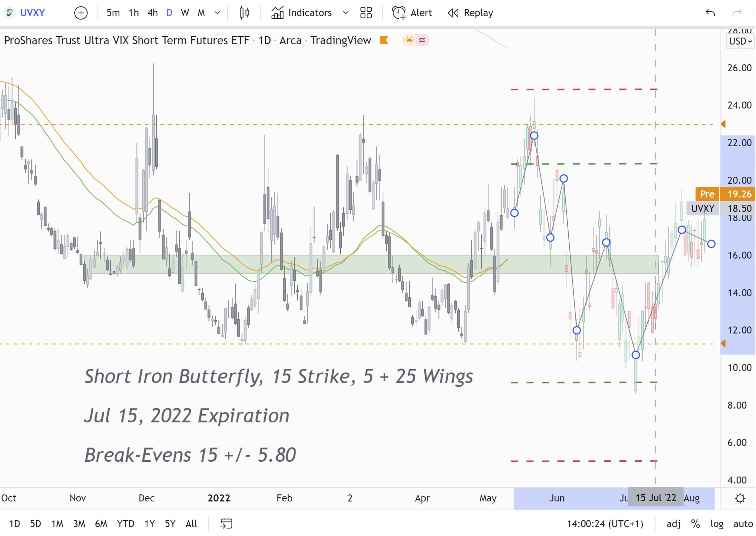Create a new Alert
Screen dimensions: 756x536
click(412, 13)
